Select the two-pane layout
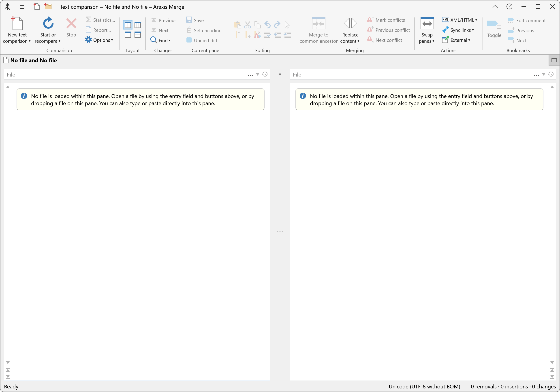The height and width of the screenshot is (392, 560). [128, 25]
